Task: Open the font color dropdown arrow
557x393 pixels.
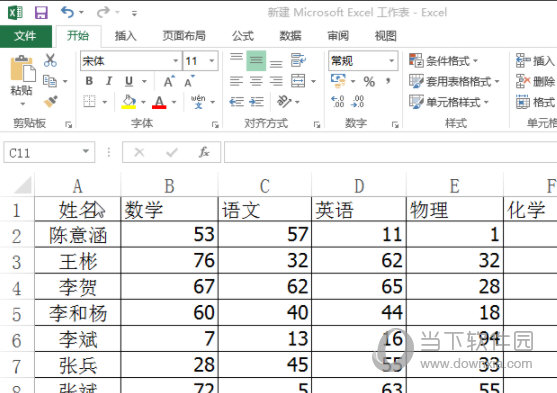Action: tap(174, 102)
